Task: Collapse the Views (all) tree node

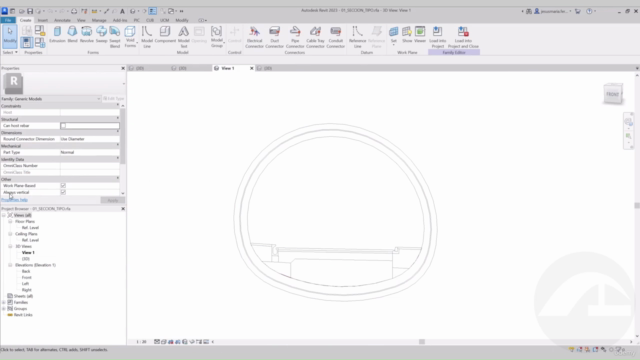Action: [x=4, y=215]
